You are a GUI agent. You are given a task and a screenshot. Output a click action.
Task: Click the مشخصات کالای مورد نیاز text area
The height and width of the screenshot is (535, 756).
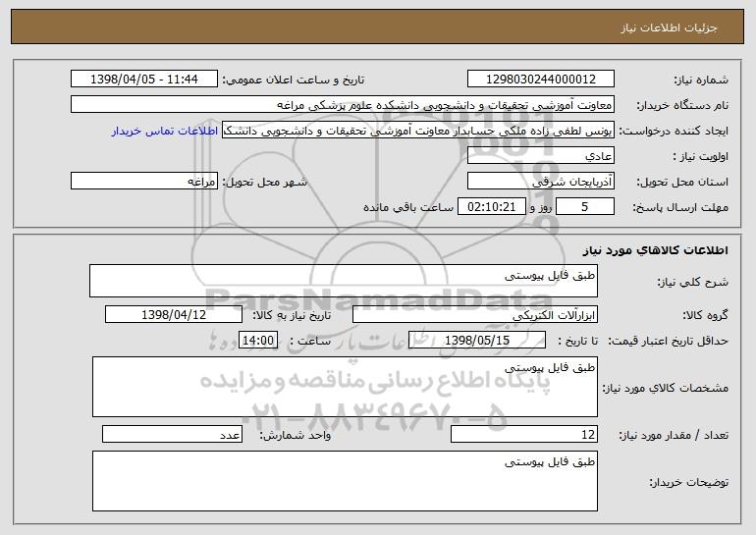[x=345, y=387]
